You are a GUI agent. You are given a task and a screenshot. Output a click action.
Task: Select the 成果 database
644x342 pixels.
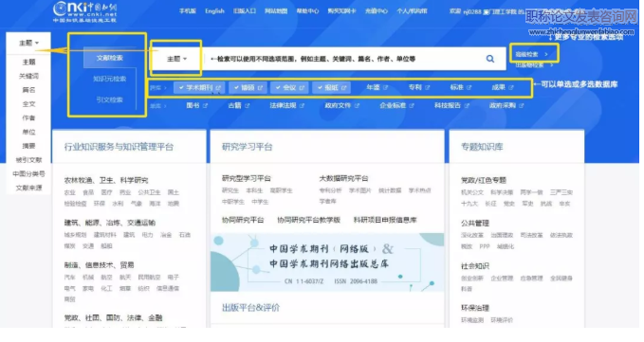pyautogui.click(x=499, y=87)
